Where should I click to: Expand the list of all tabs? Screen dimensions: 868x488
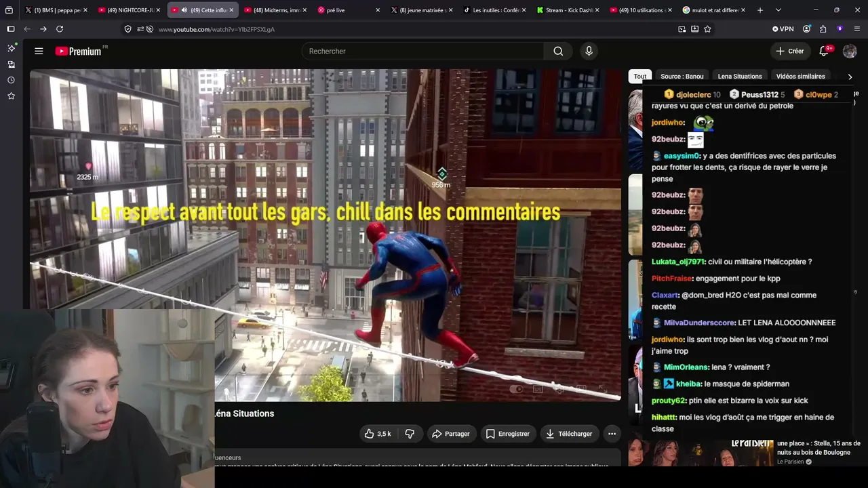point(778,10)
